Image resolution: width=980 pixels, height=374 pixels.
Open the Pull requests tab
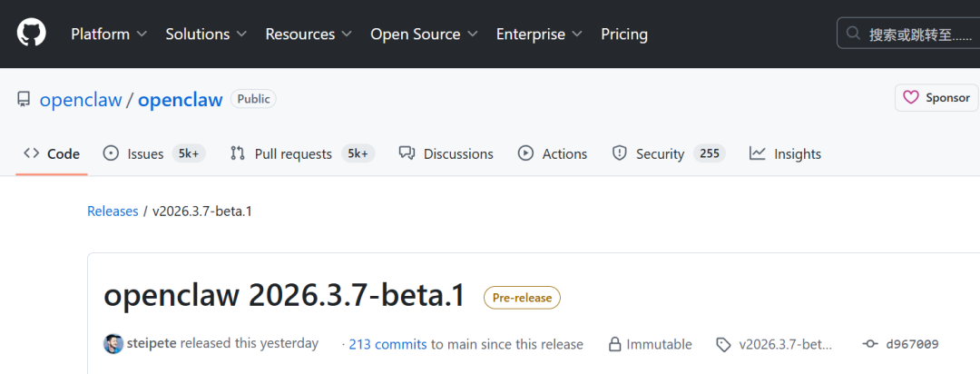click(292, 154)
